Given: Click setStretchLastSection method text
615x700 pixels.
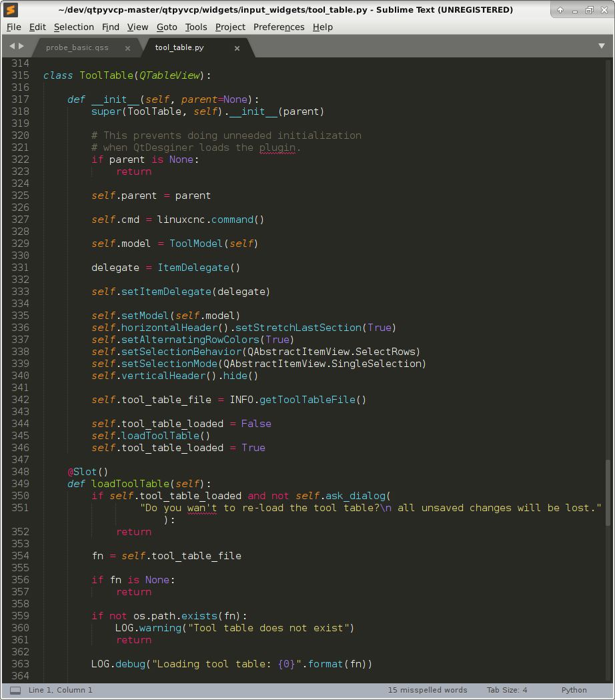Looking at the screenshot, I should [x=298, y=328].
